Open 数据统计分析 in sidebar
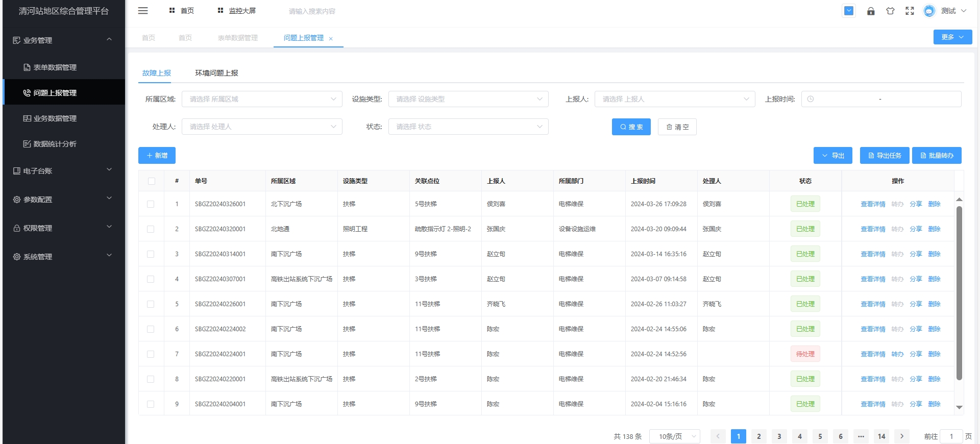Viewport: 980px width, 444px height. [64, 144]
